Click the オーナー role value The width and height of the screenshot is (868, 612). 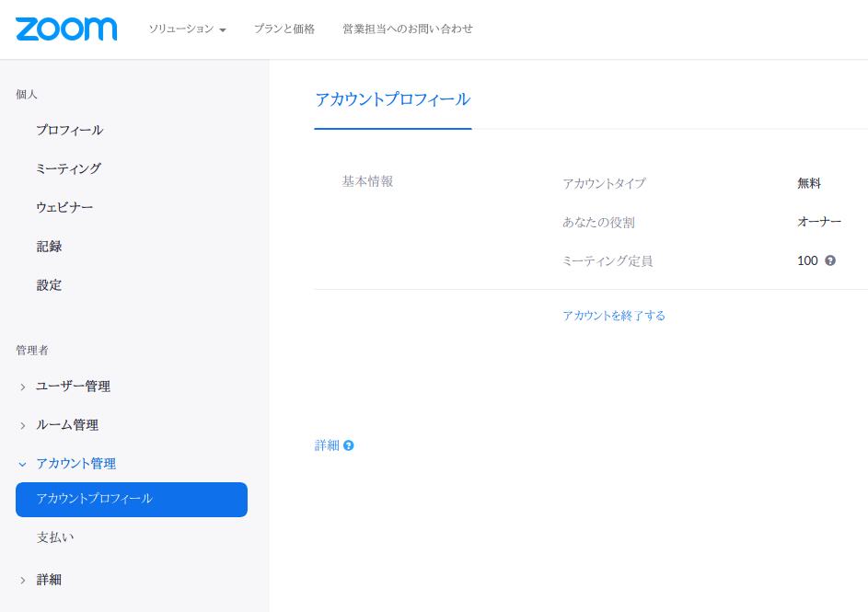point(818,222)
